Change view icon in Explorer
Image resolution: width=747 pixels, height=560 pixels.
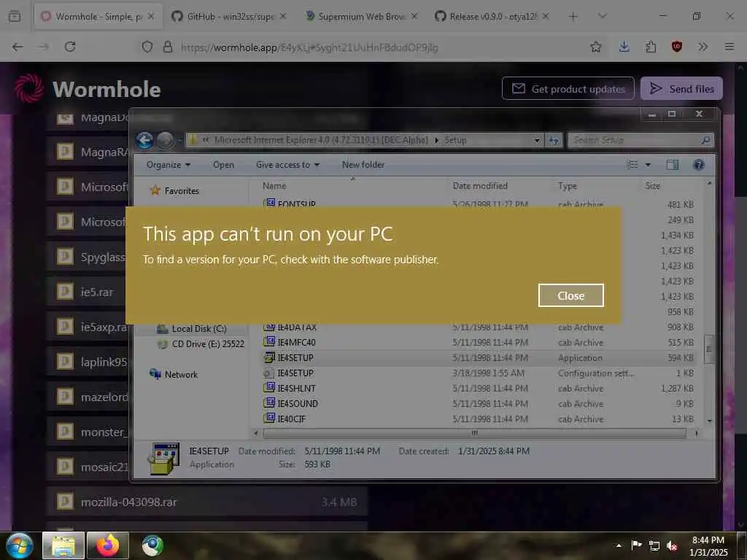632,165
